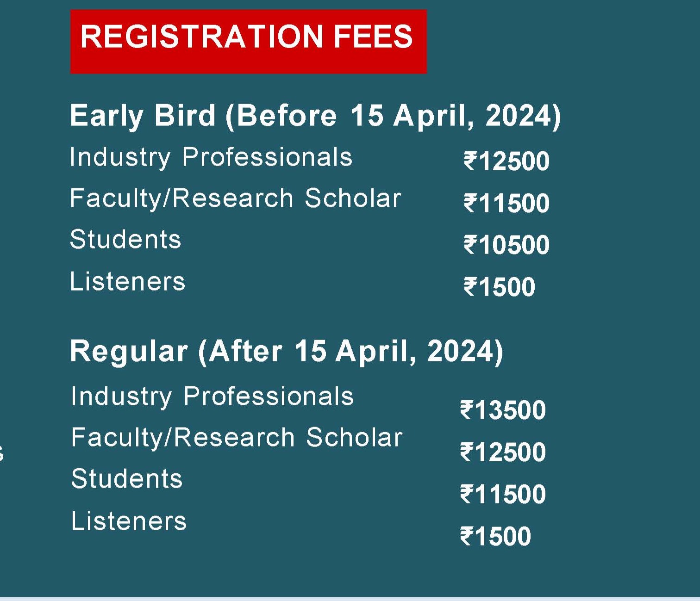The image size is (700, 601).
Task: Click Regular Industry Professionals label
Action: [212, 397]
